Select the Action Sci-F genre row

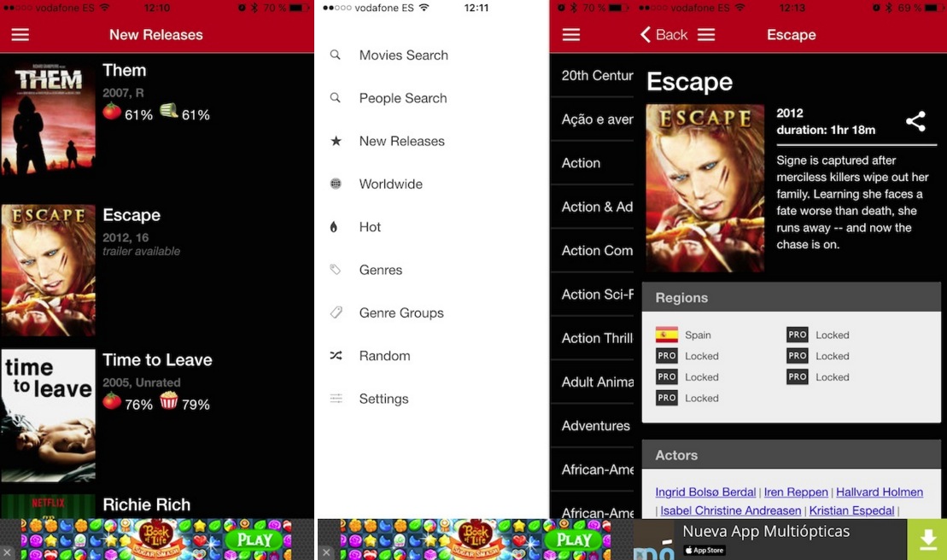[593, 294]
